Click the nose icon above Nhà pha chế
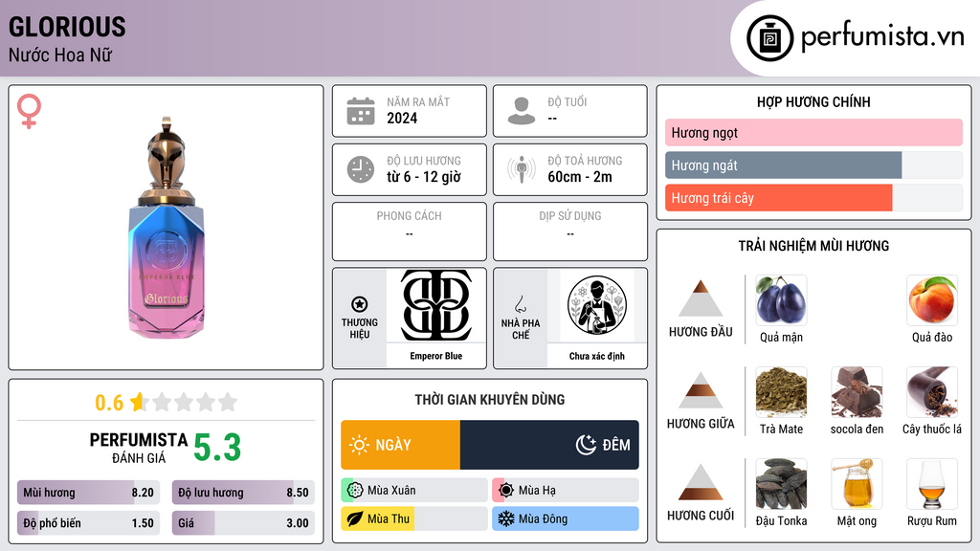The width and height of the screenshot is (980, 551). point(520,304)
